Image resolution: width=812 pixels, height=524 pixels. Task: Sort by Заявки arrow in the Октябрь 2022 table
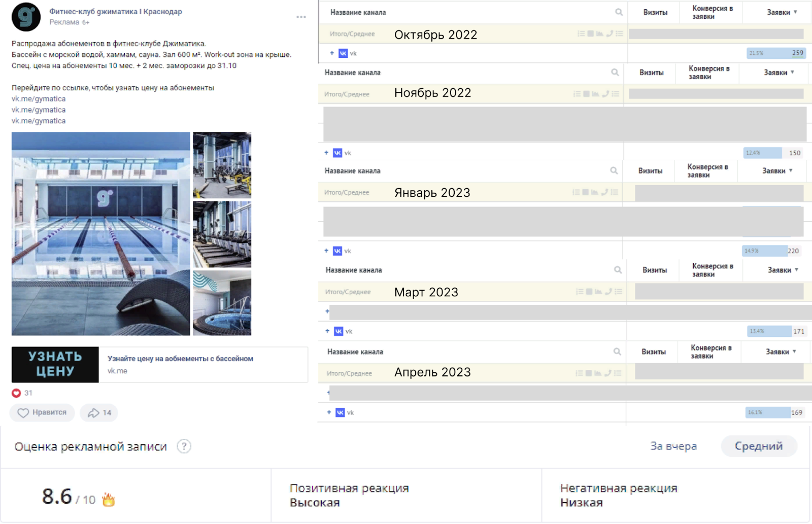pos(795,12)
